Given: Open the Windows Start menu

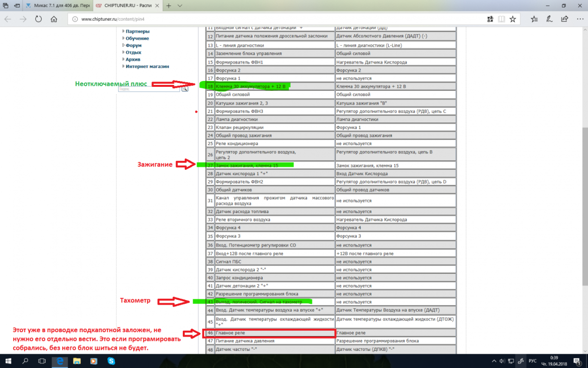Looking at the screenshot, I should 7,361.
